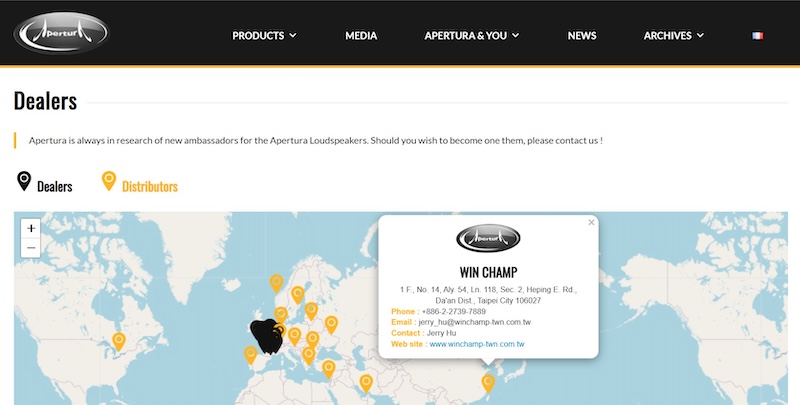Select the distributor pin over Sweden
The height and width of the screenshot is (405, 800).
(297, 295)
